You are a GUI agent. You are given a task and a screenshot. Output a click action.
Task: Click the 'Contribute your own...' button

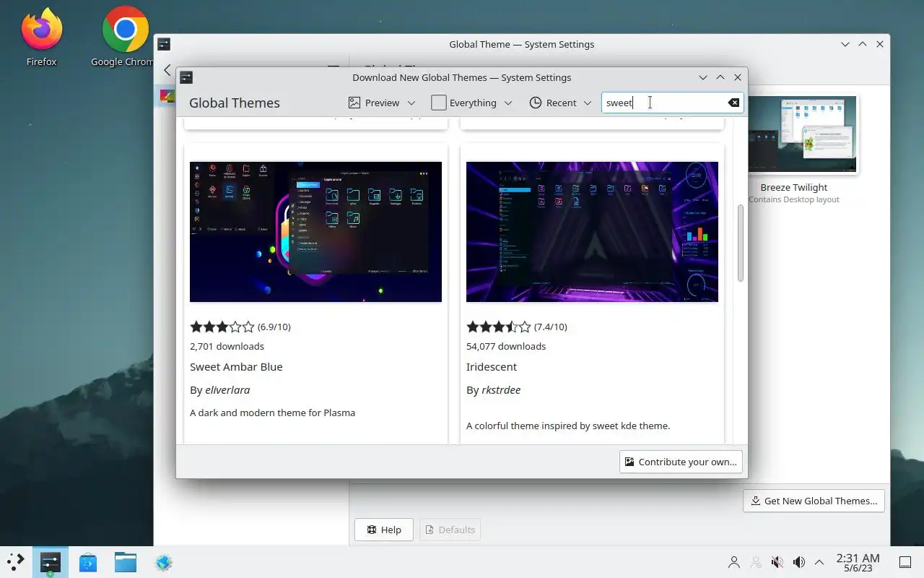pyautogui.click(x=681, y=462)
